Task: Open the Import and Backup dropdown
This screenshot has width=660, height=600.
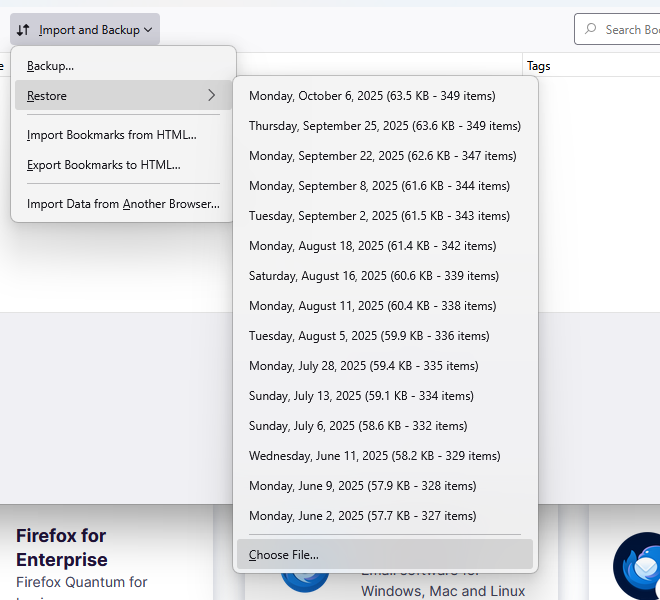Action: [85, 29]
